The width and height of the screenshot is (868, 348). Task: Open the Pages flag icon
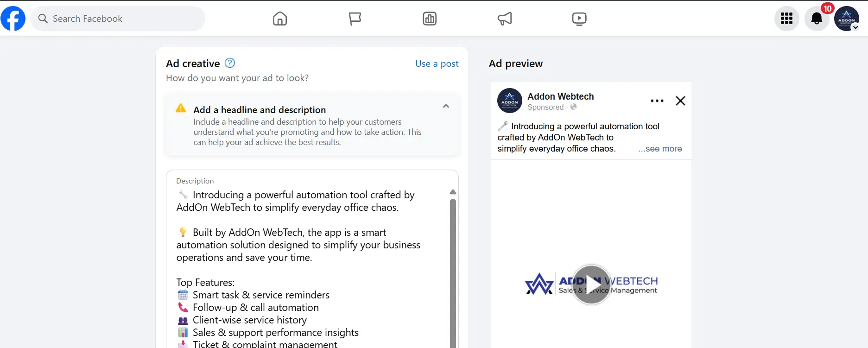355,19
